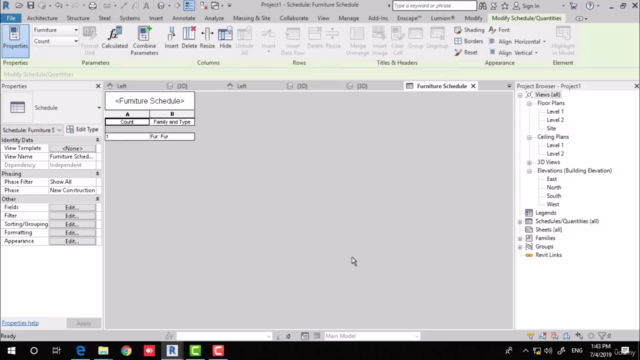Expand the 3D Views tree node
The height and width of the screenshot is (360, 640).
coord(529,162)
